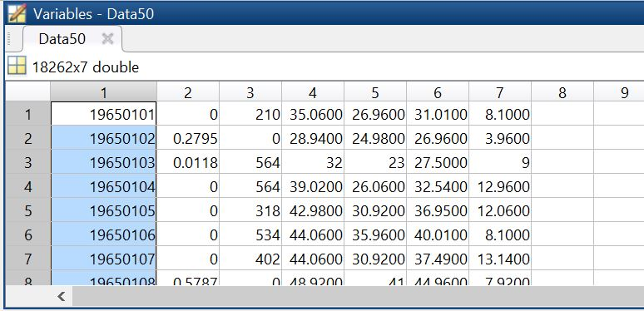Select row 3 header
Screen dimensions: 644x311
tap(28, 162)
